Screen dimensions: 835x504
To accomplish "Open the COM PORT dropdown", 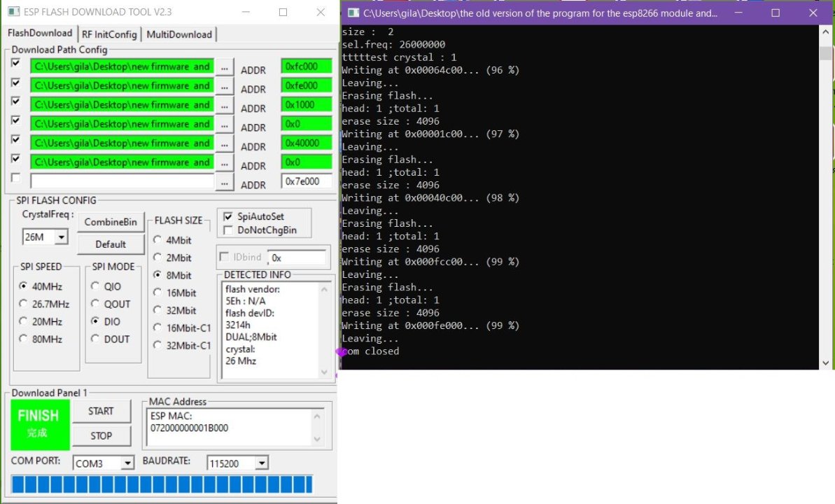I will [127, 463].
